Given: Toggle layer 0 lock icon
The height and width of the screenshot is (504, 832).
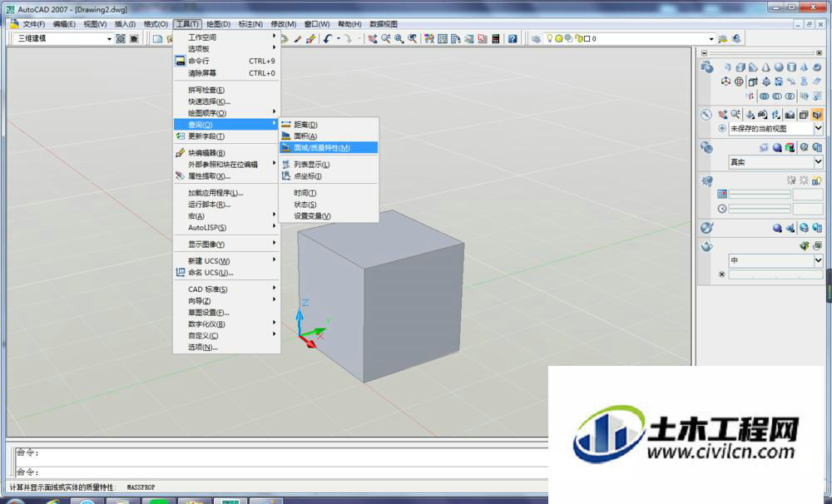Looking at the screenshot, I should (579, 38).
